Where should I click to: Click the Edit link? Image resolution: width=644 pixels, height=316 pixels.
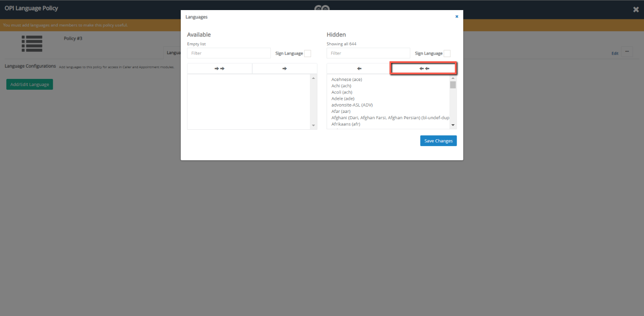coord(615,53)
